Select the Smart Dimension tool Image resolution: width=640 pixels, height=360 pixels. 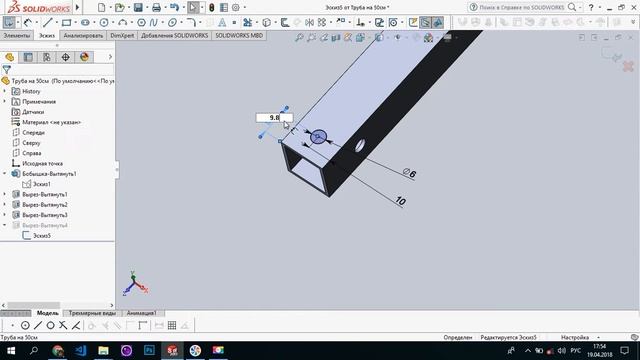point(27,22)
